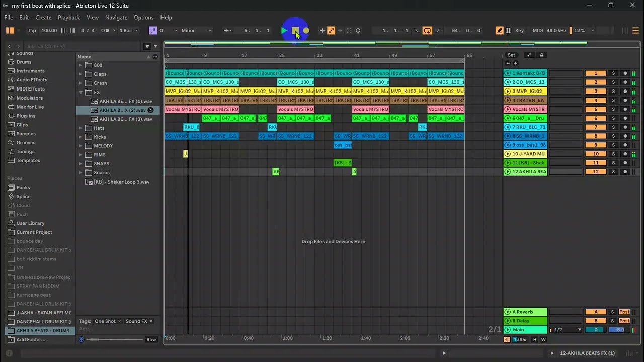Image resolution: width=644 pixels, height=362 pixels.
Task: Open the Create menu
Action: [x=43, y=17]
